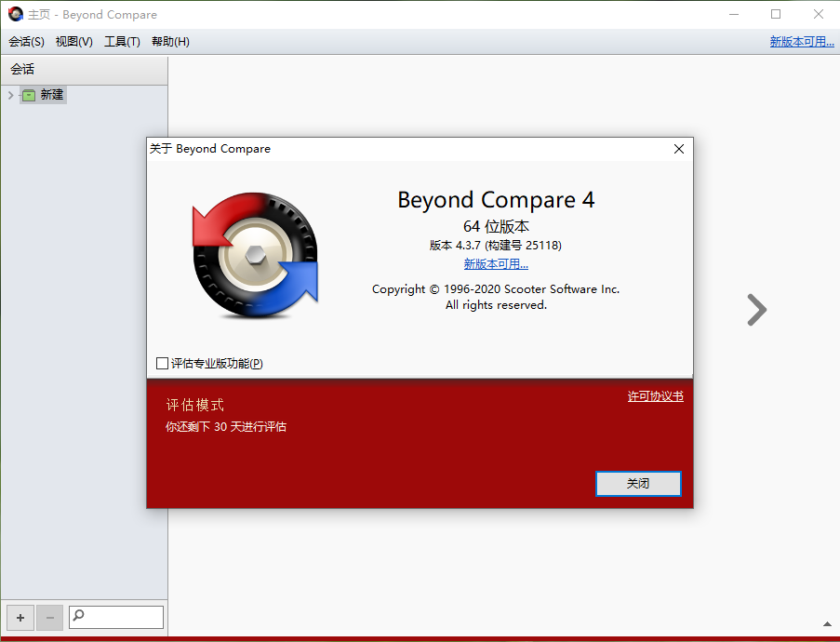The image size is (840, 642).
Task: Click the Beyond Compare 4 title text
Action: [496, 200]
